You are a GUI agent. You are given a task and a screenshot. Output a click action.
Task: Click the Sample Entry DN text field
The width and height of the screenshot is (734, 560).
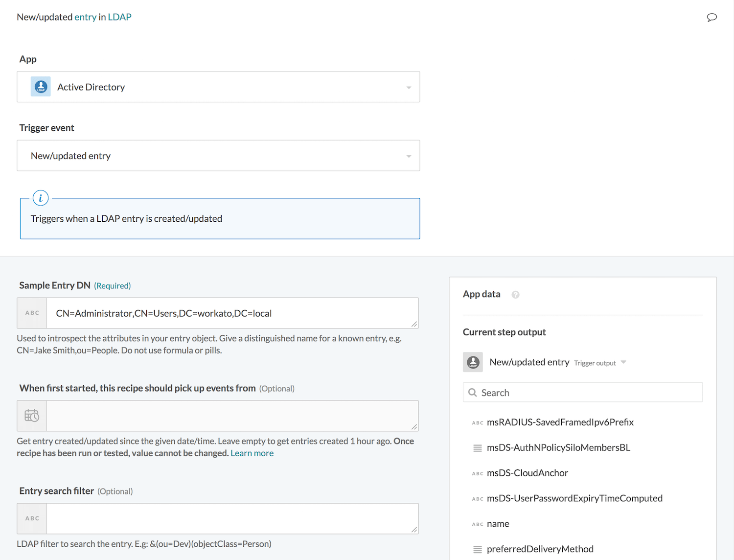[x=232, y=313]
